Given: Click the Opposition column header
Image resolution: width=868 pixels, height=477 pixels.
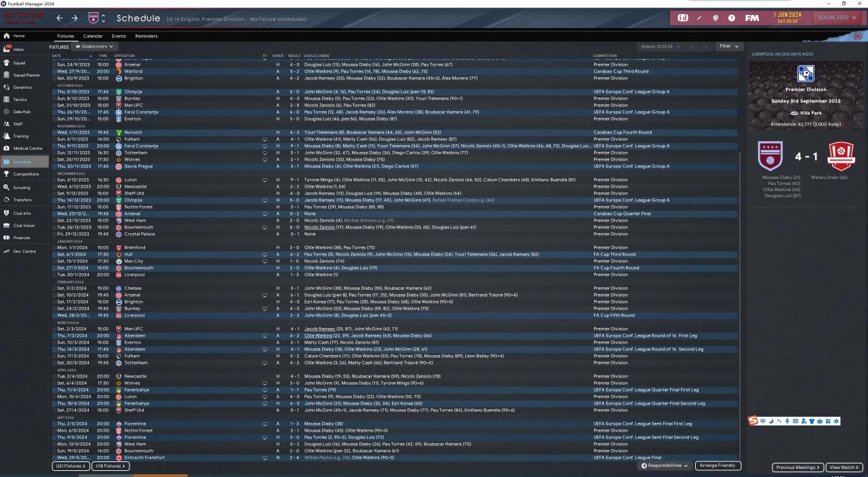Looking at the screenshot, I should coord(125,55).
